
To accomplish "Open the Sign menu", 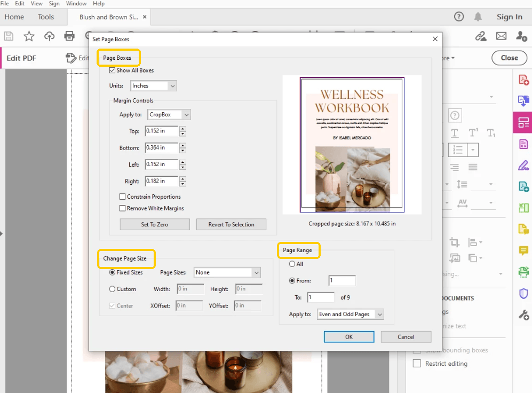I will (54, 3).
